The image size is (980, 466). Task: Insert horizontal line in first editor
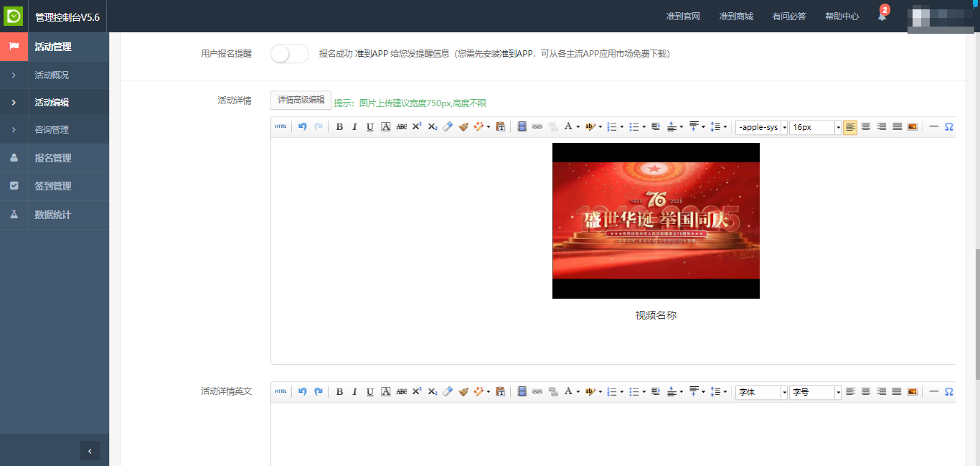(933, 127)
